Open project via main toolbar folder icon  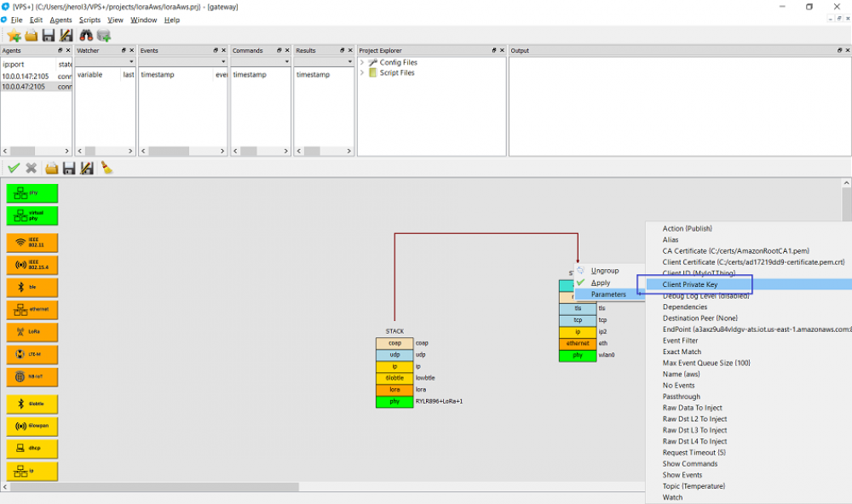32,36
